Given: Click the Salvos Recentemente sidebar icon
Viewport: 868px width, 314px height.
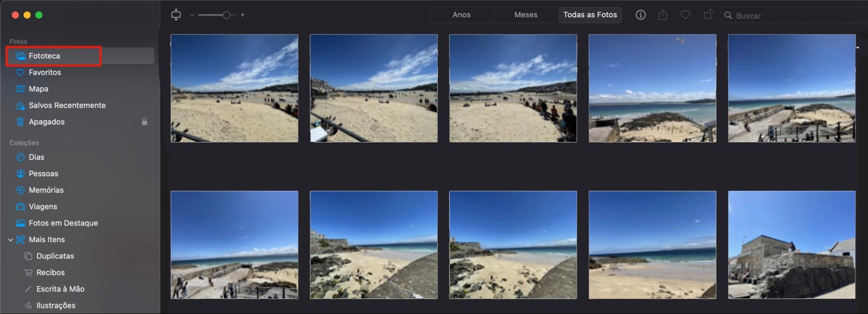Looking at the screenshot, I should [20, 105].
